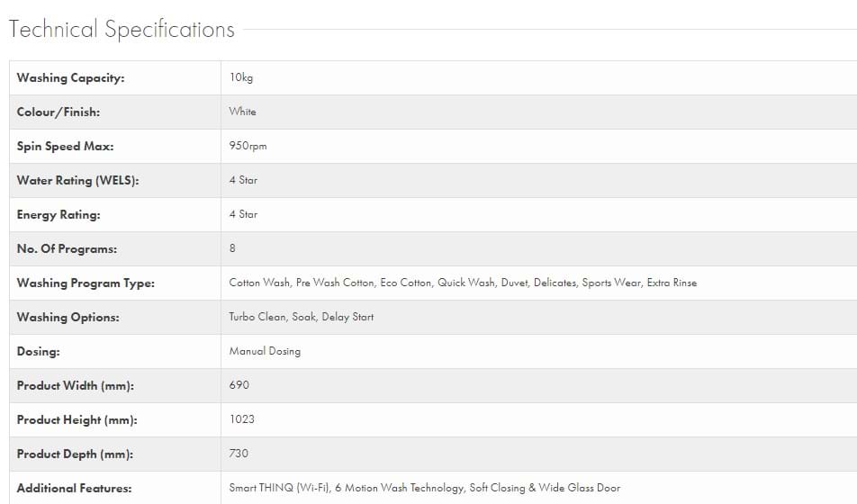Viewport: 857px width, 504px height.
Task: Click the Product Width (mm) label
Action: 76,386
